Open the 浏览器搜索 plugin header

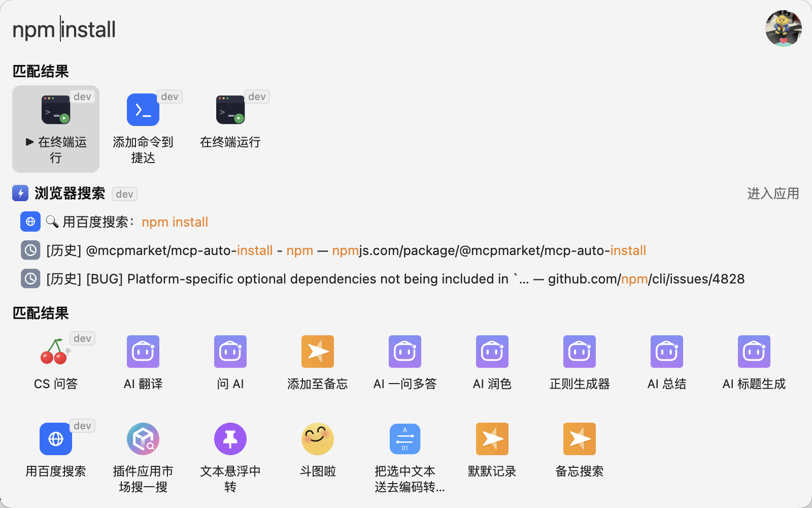(x=70, y=194)
